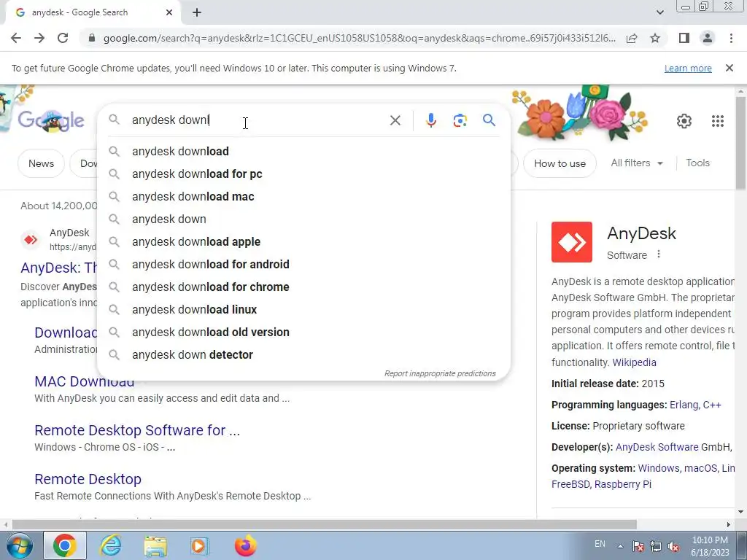Click the Google doodle logo
Image resolution: width=747 pixels, height=560 pixels.
50,120
